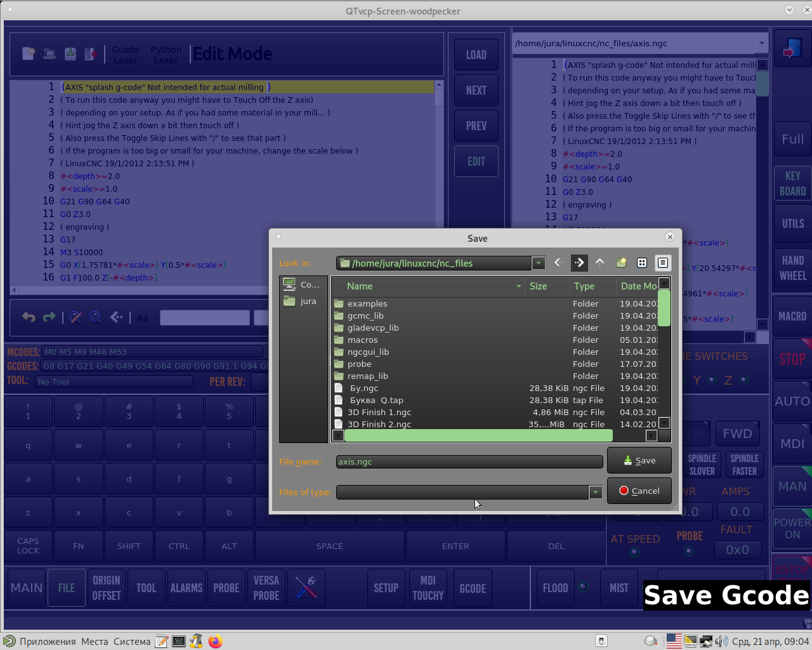
Task: Switch to the VERSA PROBE tab
Action: coord(266,588)
